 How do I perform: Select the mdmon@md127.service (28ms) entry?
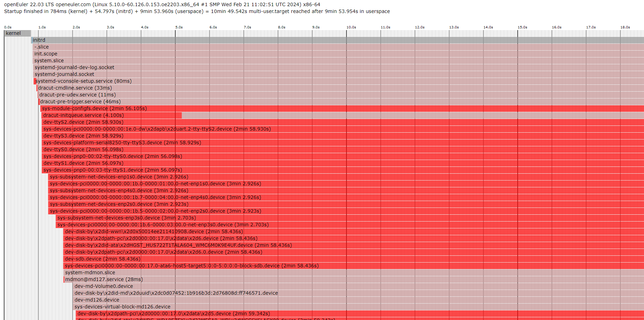tap(104, 279)
